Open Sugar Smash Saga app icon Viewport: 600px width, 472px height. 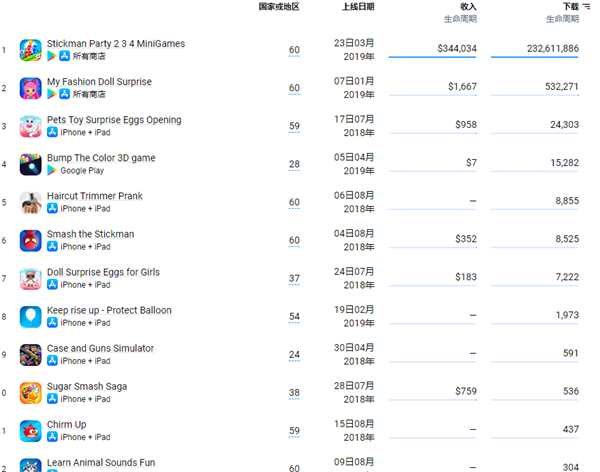click(31, 393)
